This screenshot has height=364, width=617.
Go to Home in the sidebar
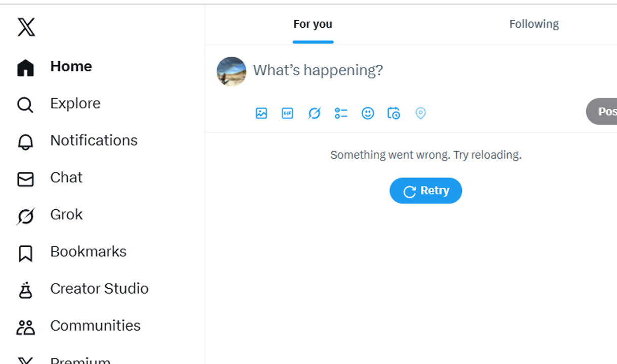pyautogui.click(x=71, y=67)
